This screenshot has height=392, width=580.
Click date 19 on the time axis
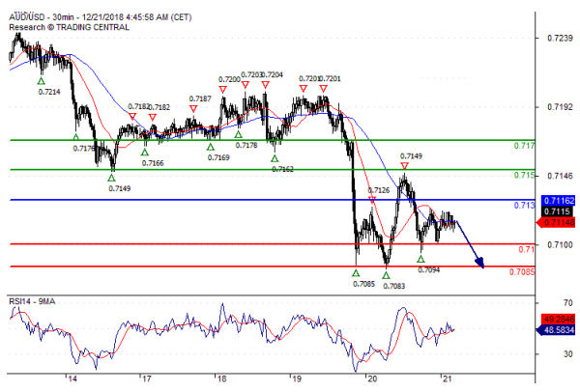(x=295, y=381)
